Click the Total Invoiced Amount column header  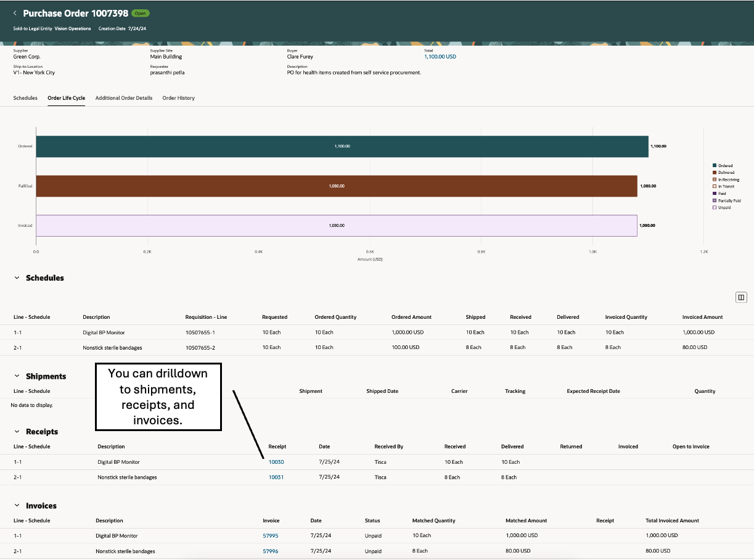tap(673, 521)
